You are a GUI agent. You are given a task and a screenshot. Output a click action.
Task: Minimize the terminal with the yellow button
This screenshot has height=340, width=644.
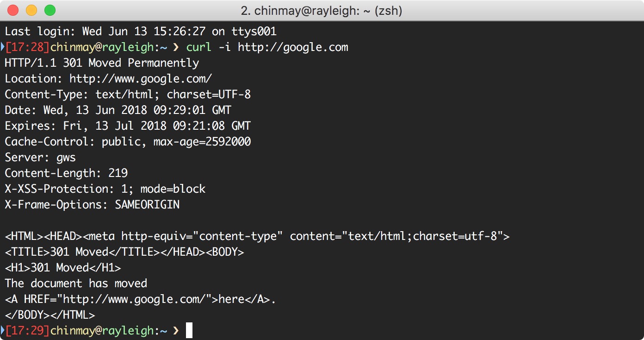click(x=31, y=10)
